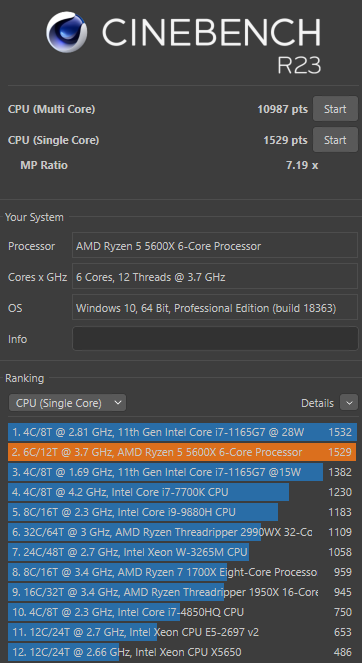The image size is (362, 663).
Task: Click the score 486 in ranking list
Action: [343, 652]
